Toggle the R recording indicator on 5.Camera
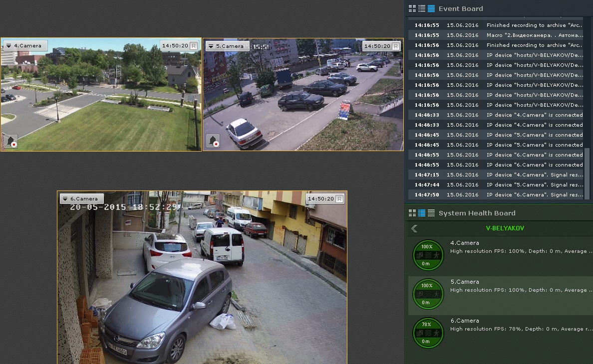 (x=395, y=46)
